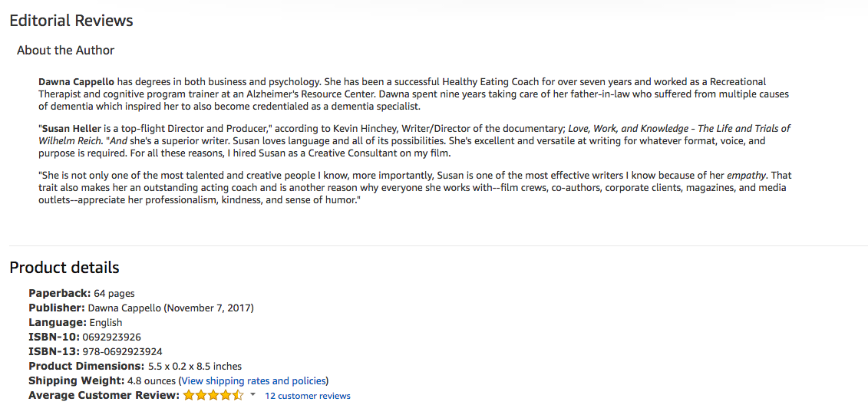Screen dimensions: 868x405
Task: Click the italic word empathy
Action: tap(746, 176)
